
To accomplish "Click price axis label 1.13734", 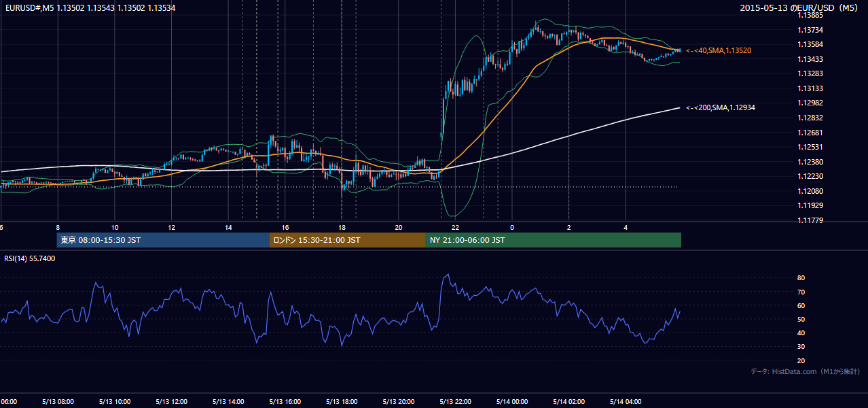I will point(810,30).
